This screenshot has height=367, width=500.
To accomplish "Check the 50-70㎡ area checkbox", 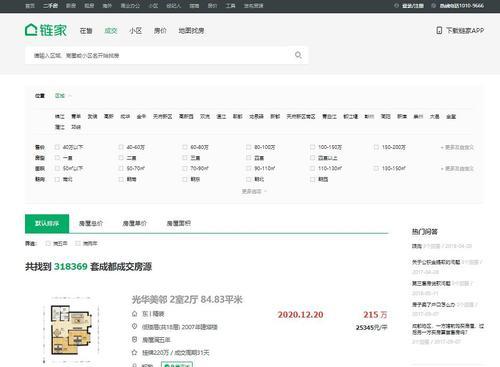I will [x=121, y=168].
